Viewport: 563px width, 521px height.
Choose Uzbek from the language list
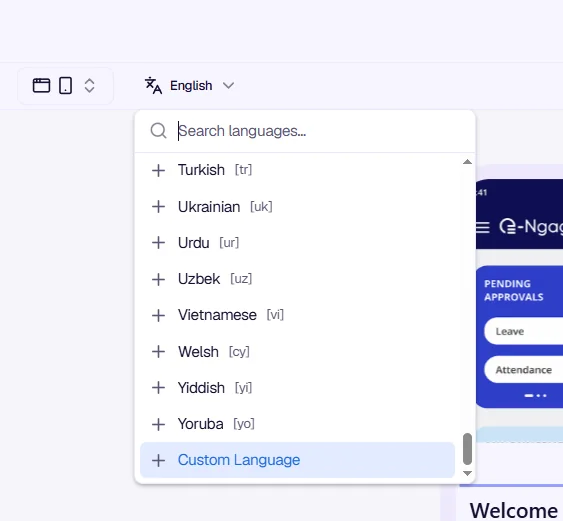(297, 279)
